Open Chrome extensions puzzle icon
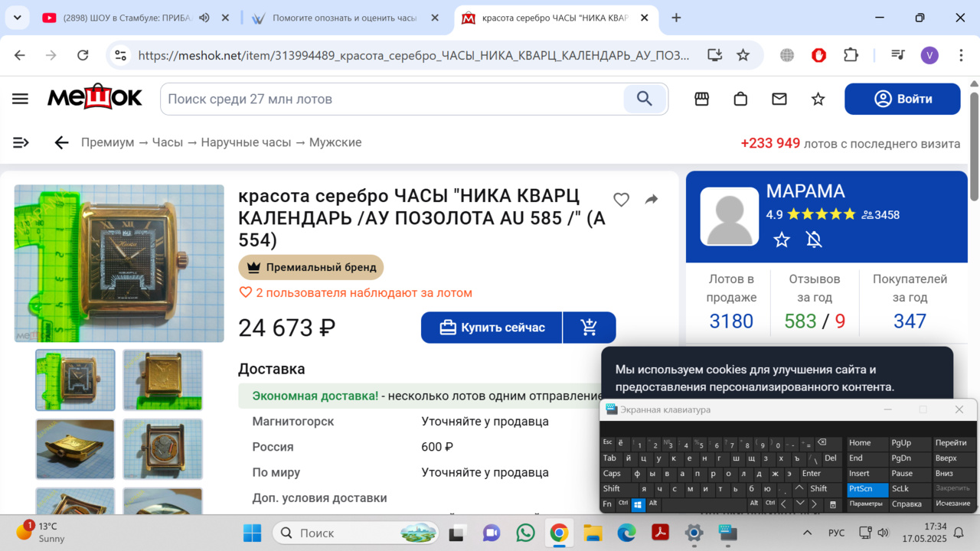 (851, 55)
